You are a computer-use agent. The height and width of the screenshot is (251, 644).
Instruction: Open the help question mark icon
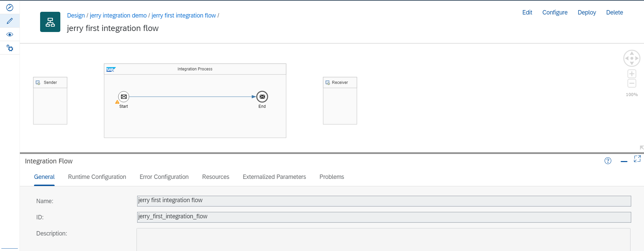[608, 161]
